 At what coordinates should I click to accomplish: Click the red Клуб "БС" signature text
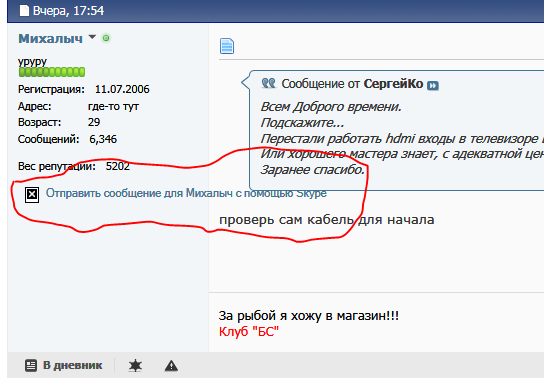click(x=249, y=332)
